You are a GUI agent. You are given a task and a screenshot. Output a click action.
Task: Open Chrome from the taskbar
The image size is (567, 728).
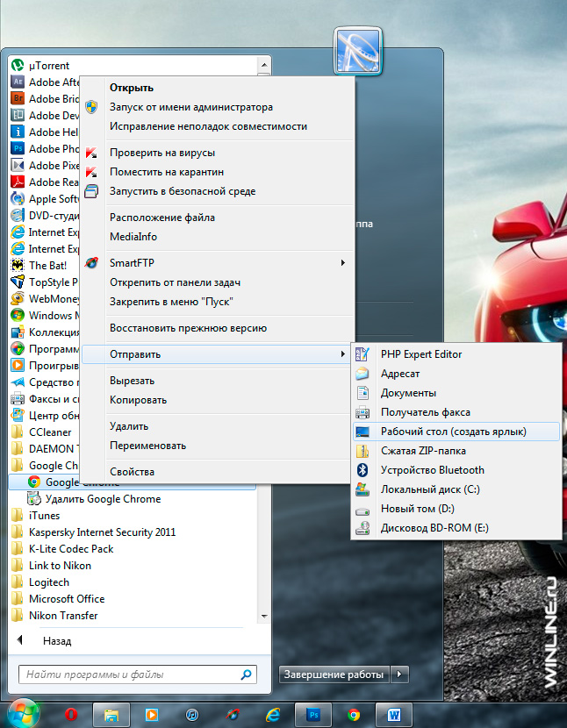pyautogui.click(x=354, y=714)
